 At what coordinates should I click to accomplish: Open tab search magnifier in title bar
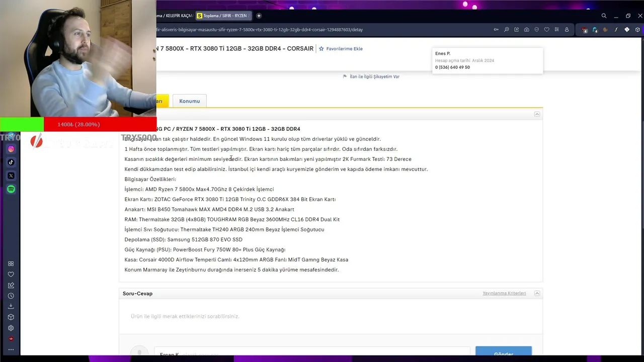tap(604, 16)
